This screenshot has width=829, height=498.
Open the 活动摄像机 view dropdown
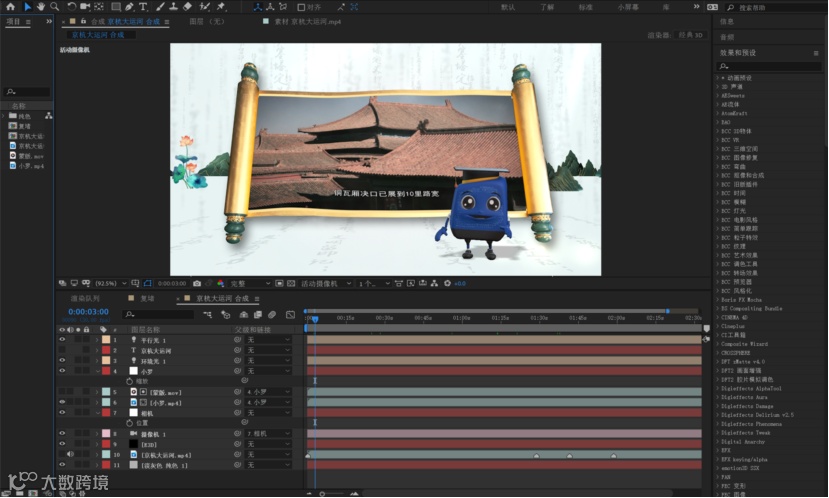click(x=326, y=283)
